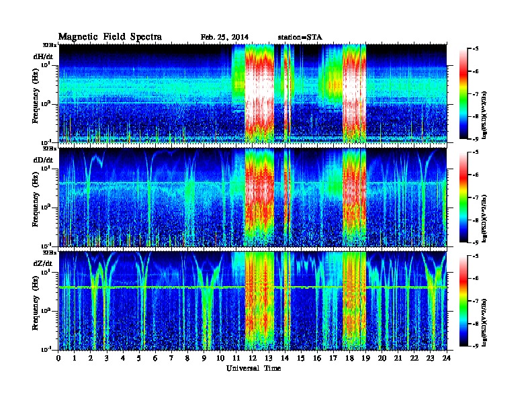The height and width of the screenshot is (411, 532).
Task: Click the "-8" tick on dZ/dt color bar
Action: coord(476,324)
